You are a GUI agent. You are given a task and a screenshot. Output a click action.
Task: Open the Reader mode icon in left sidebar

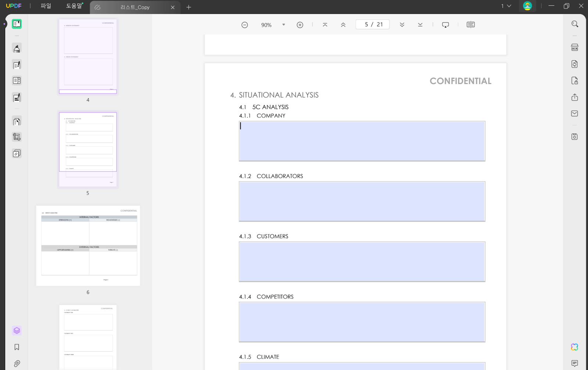17,24
